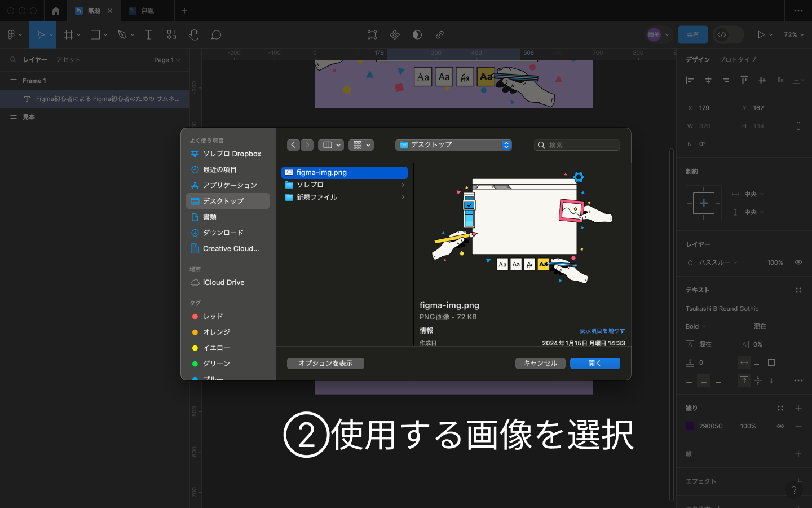Select the Pen tool
This screenshot has height=508, width=812.
tap(122, 35)
